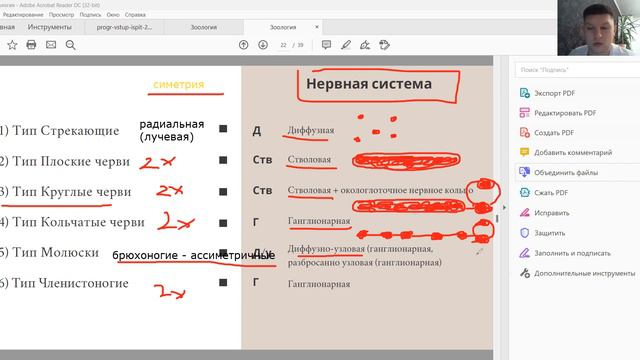Click the webcam video thumbnail
This screenshot has height=360, width=640.
(599, 28)
